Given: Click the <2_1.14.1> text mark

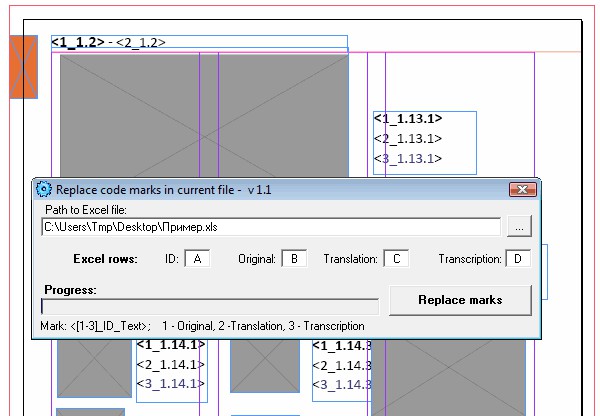Looking at the screenshot, I should (x=171, y=364).
